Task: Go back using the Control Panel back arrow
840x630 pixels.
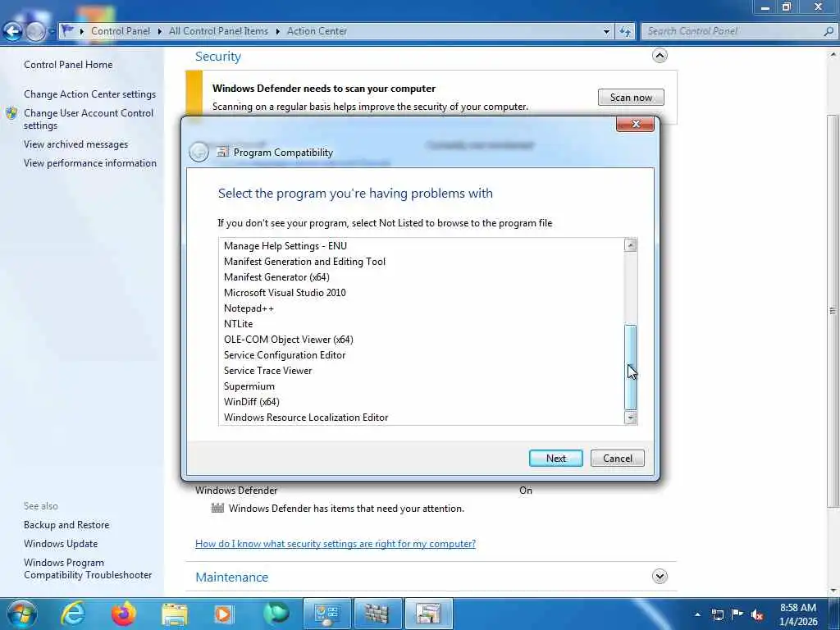Action: pos(13,32)
